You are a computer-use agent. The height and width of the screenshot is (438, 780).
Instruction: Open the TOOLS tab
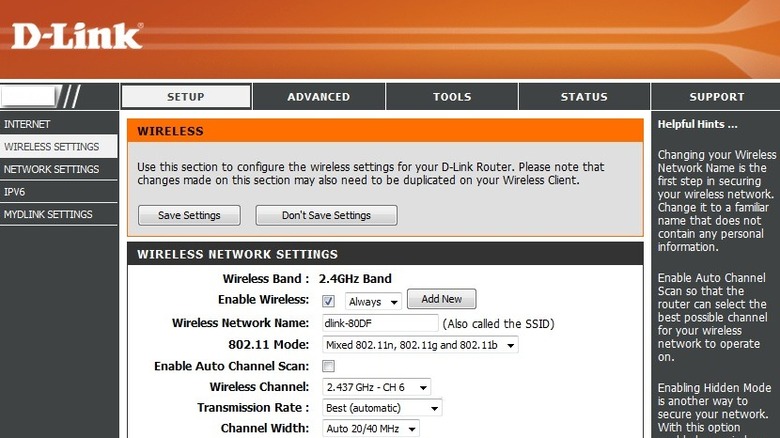[x=452, y=97]
